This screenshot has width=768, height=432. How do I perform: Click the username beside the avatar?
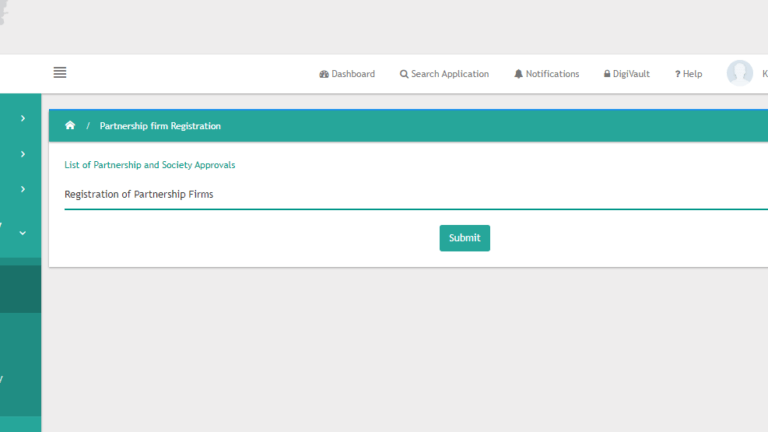tap(764, 74)
